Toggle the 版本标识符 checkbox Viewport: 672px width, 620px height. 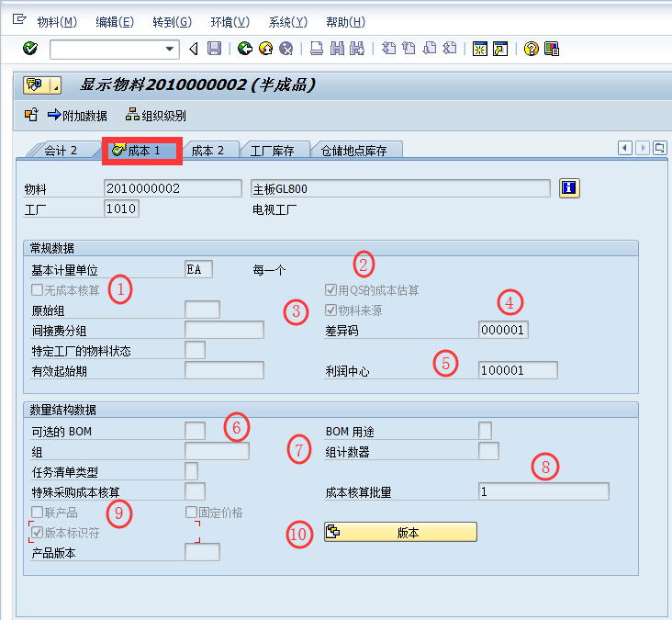click(38, 533)
